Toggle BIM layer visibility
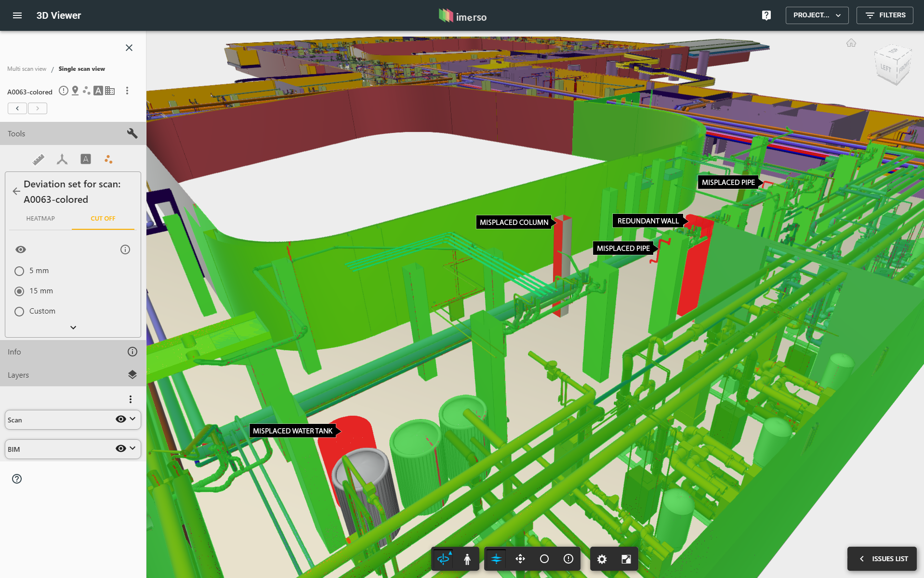 (121, 448)
